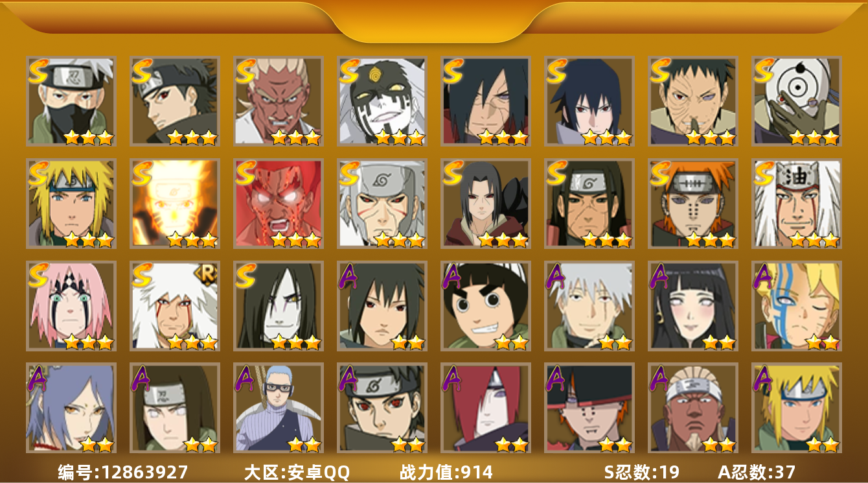The width and height of the screenshot is (868, 483).
Task: Pick the glowing golden chakra-mode Naruto portrait
Action: coord(174,203)
